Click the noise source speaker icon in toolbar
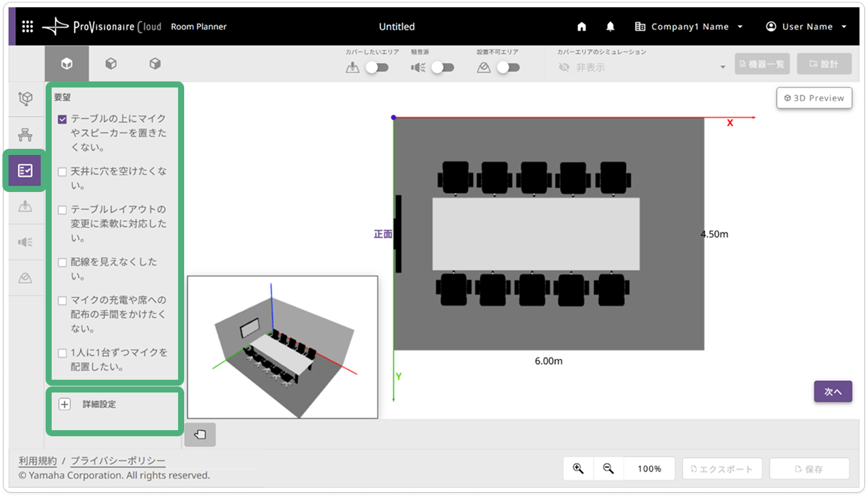 tap(418, 67)
